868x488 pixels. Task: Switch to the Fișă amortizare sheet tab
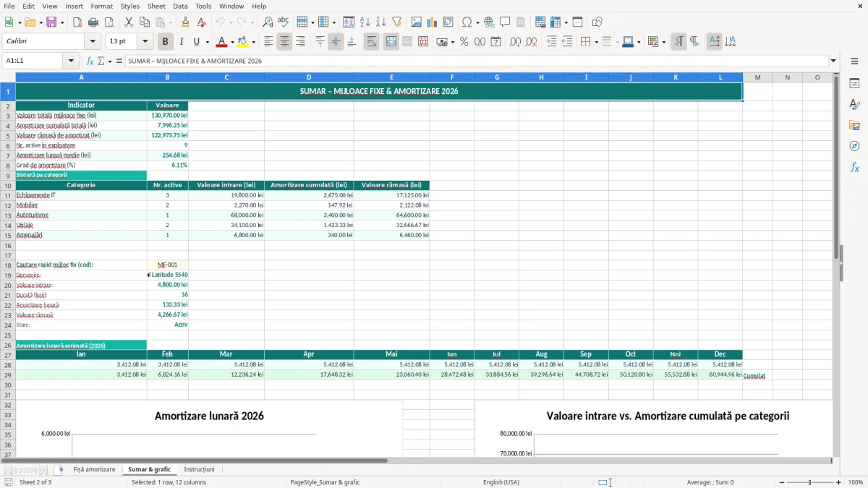(x=94, y=469)
